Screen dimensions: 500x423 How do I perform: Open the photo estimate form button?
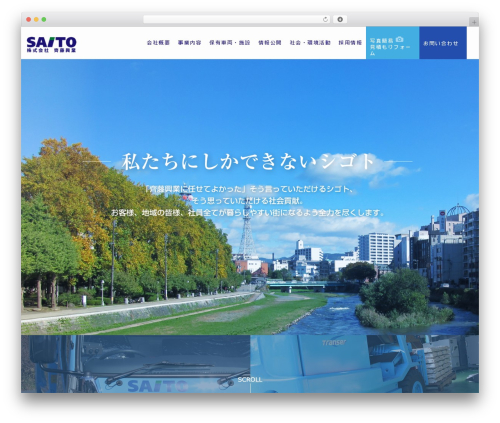392,43
